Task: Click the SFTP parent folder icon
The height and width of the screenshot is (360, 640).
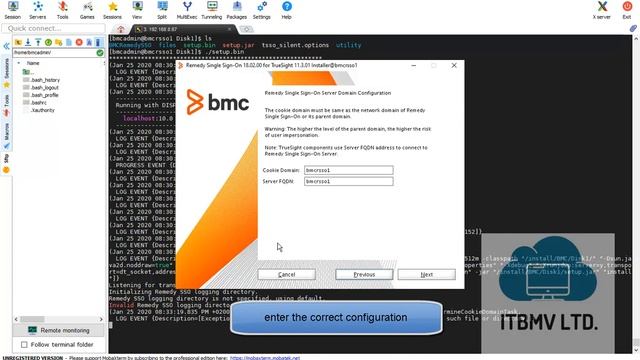Action: [x=18, y=42]
